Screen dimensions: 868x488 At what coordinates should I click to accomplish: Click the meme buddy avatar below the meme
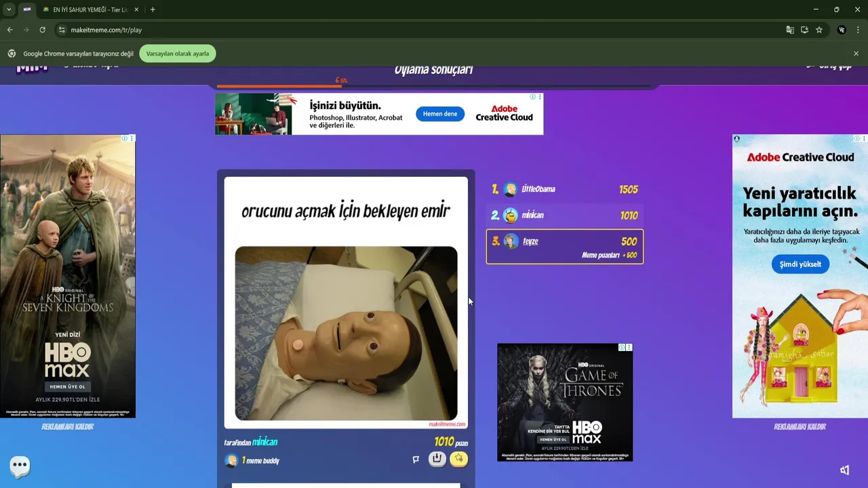pos(231,461)
